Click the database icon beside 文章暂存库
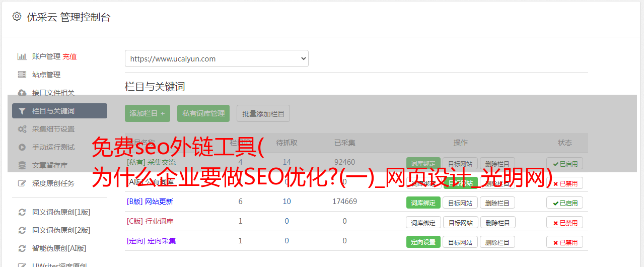This screenshot has height=267, width=644. click(x=22, y=165)
